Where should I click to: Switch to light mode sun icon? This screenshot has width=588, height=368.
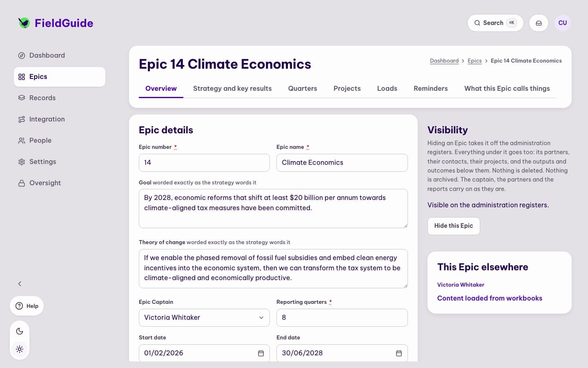tap(20, 349)
